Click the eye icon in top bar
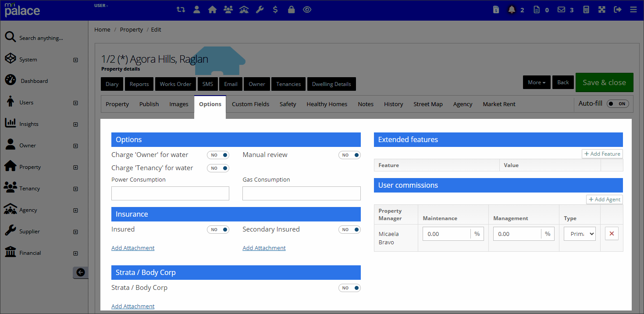This screenshot has width=644, height=314. click(307, 10)
